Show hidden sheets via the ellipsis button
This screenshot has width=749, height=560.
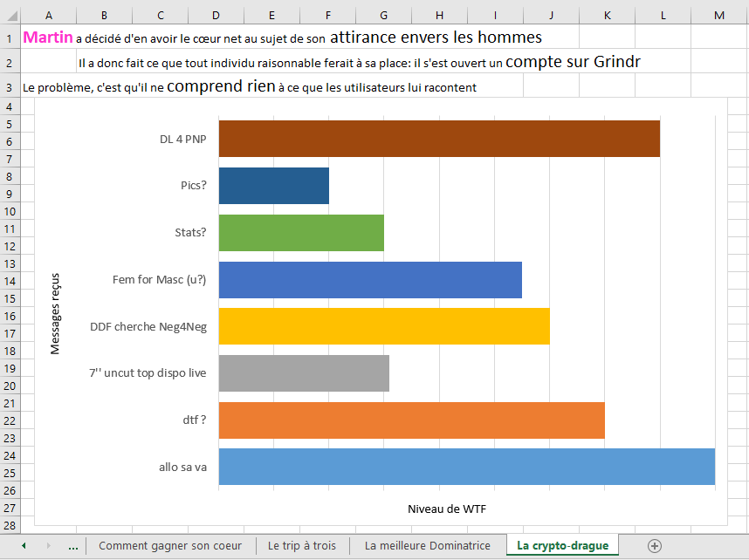point(73,545)
